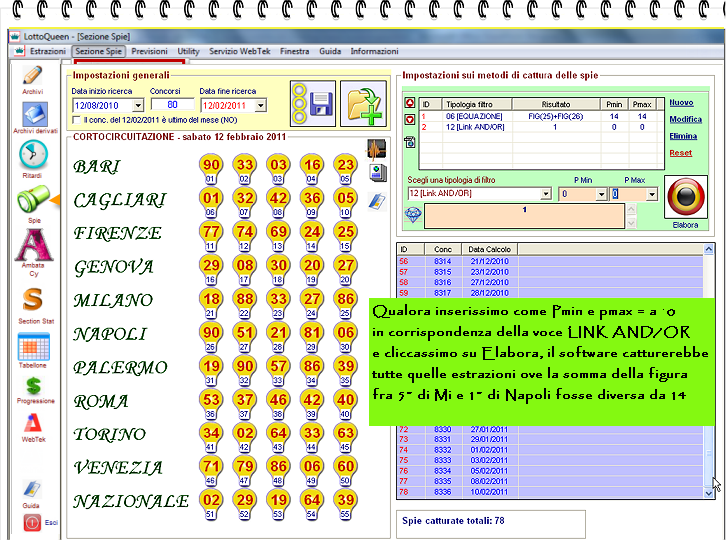
Task: Select filter row 12 [Link AND/OR] in the table
Action: tap(541, 127)
